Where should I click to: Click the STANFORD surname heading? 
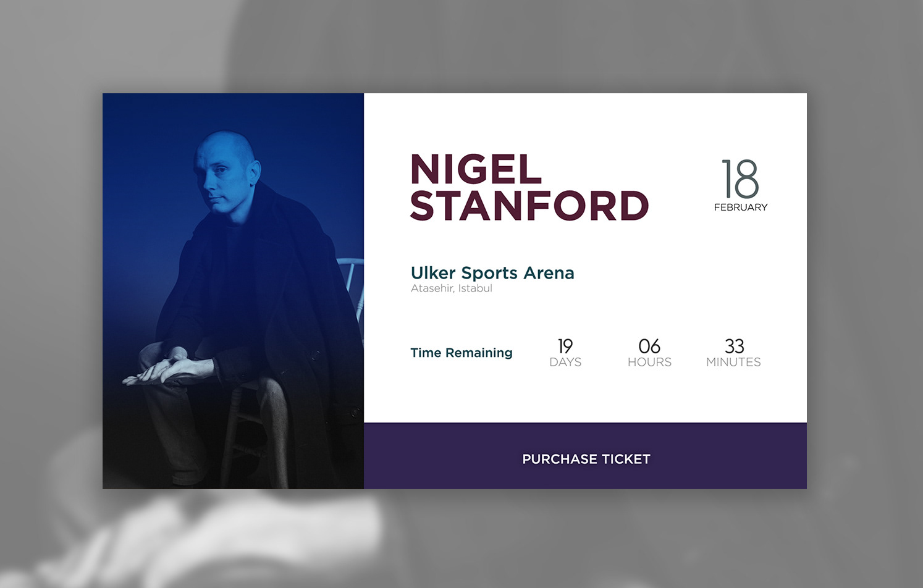pyautogui.click(x=529, y=206)
